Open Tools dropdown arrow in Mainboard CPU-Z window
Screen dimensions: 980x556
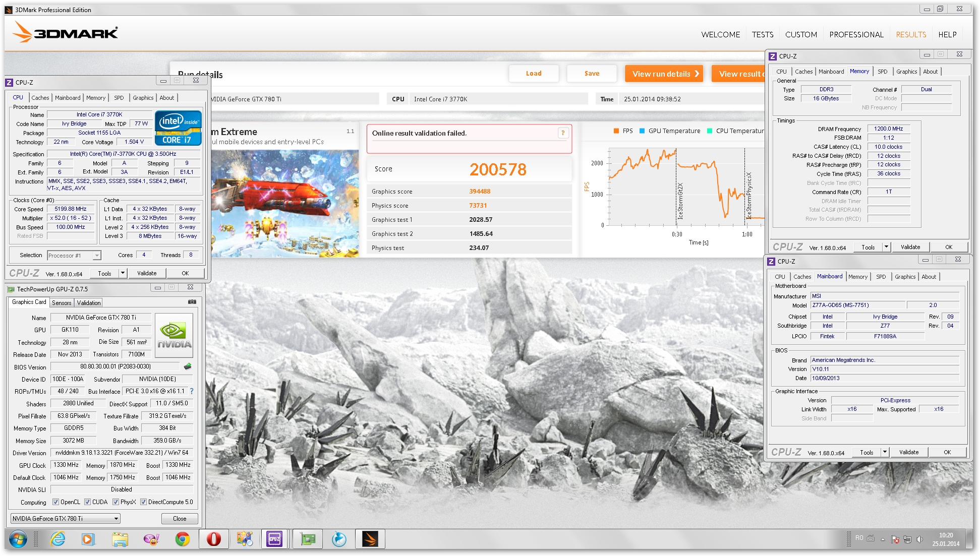885,452
